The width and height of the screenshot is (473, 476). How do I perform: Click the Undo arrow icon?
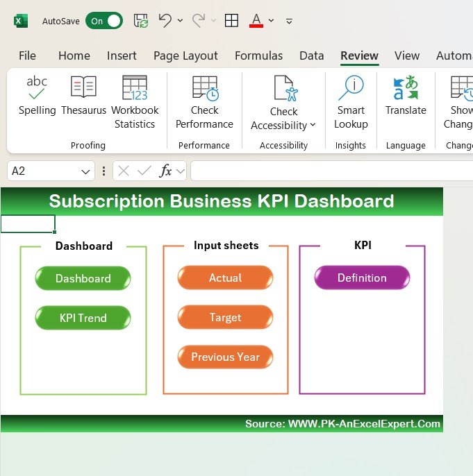[165, 21]
